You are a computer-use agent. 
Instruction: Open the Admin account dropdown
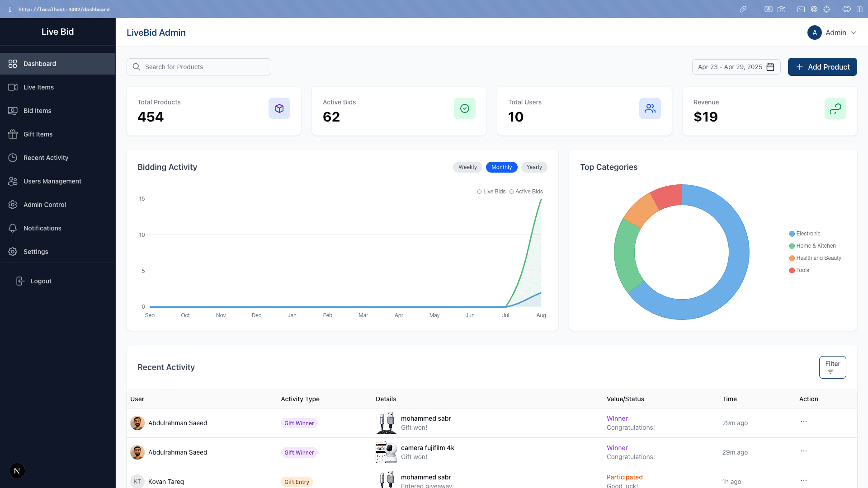click(x=833, y=33)
